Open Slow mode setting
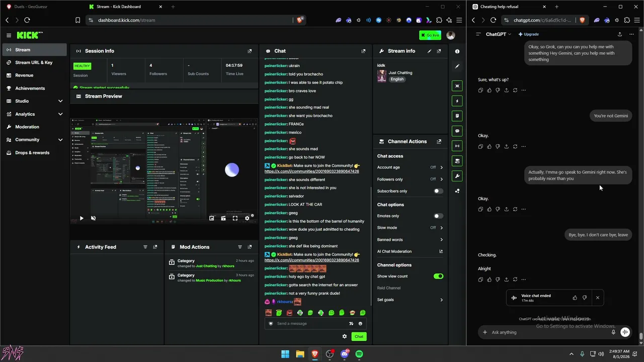This screenshot has width=644, height=362. 410,228
